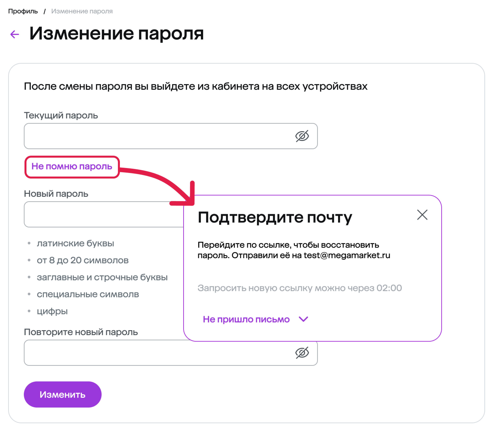Click the test@megamarket.ru email address
The height and width of the screenshot is (432, 504).
(347, 255)
